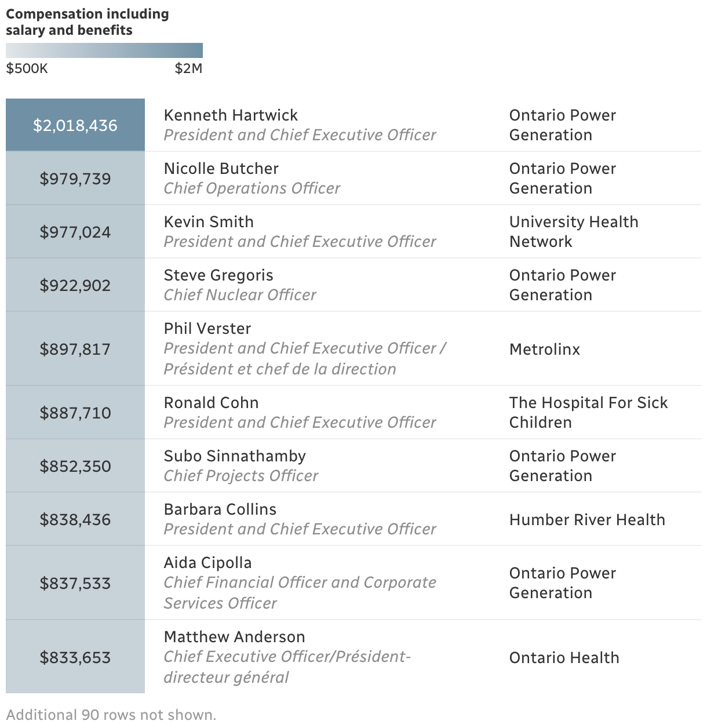Screen dimensions: 707x728
Task: Click Aida Cipolla's name
Action: (207, 563)
